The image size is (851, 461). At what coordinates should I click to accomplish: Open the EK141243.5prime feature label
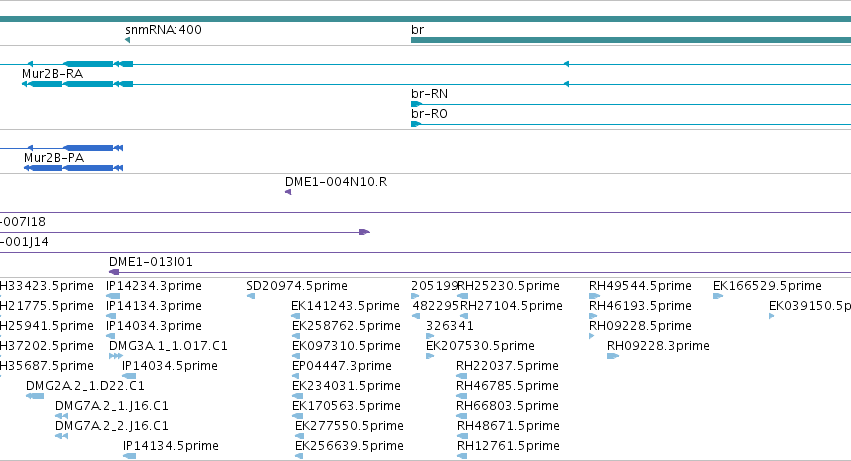coord(345,306)
